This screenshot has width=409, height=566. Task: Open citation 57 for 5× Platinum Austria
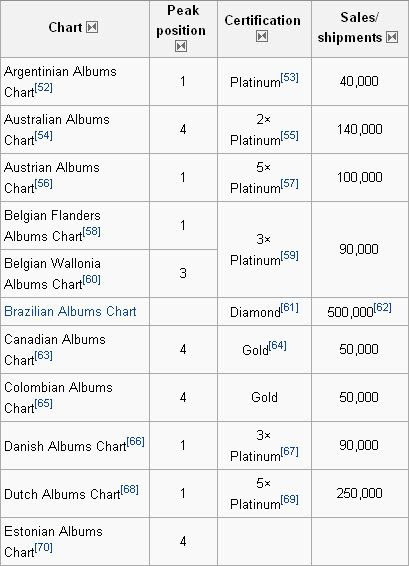[x=289, y=183]
